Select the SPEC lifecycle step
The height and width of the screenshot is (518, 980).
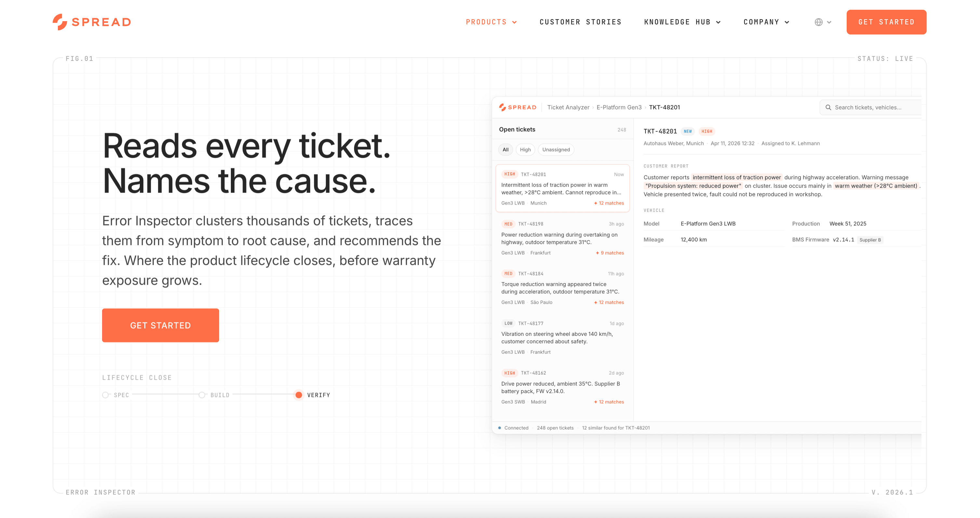[x=116, y=395]
